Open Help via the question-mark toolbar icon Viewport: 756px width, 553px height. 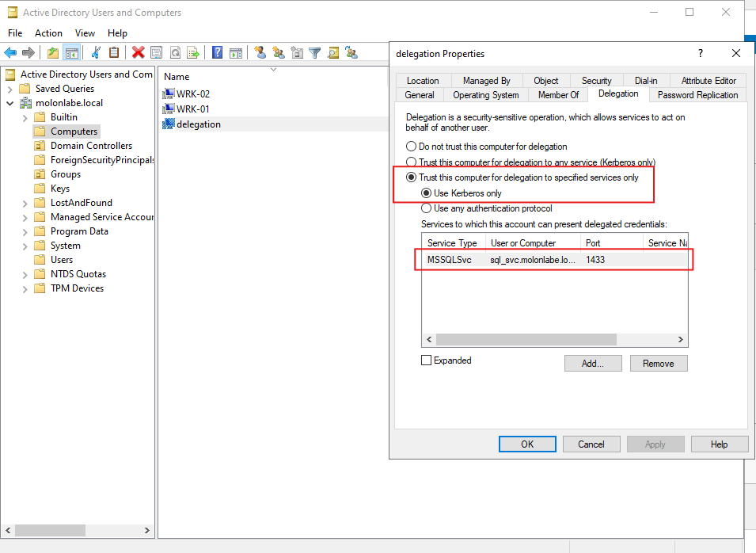coord(217,52)
